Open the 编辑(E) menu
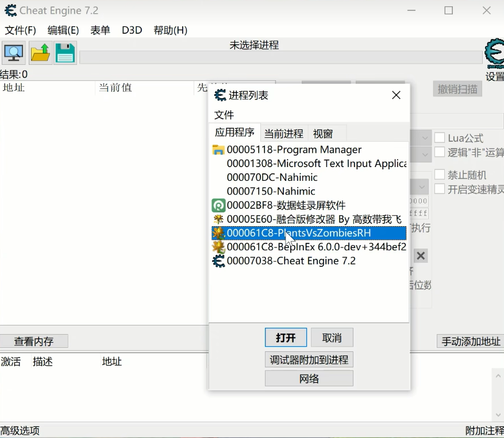 63,30
